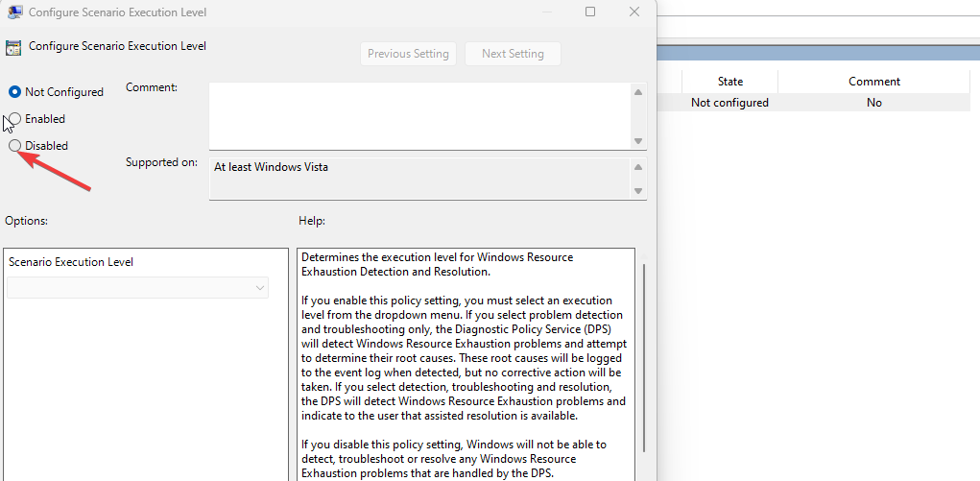The image size is (980, 481).
Task: Click the title bar application icon
Action: [x=15, y=11]
